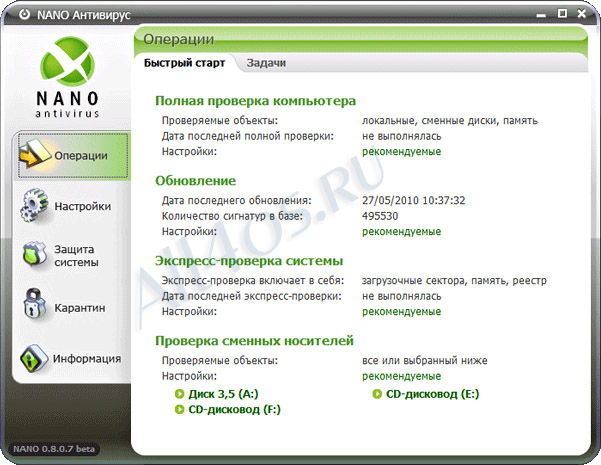The image size is (601, 465).
Task: Open рекомендуемые settings under Обновление
Action: click(401, 232)
